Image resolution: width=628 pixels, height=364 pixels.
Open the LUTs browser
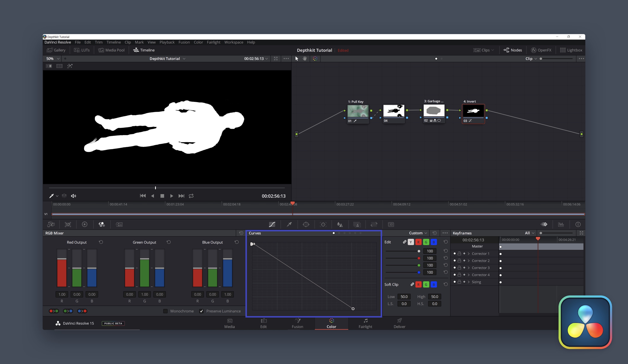[x=82, y=50]
